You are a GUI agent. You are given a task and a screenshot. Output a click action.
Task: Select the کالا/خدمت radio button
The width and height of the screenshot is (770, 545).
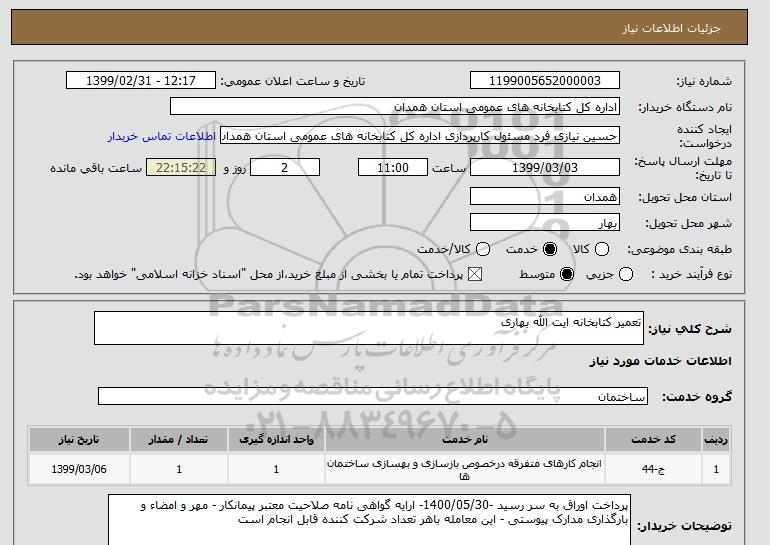click(x=483, y=249)
